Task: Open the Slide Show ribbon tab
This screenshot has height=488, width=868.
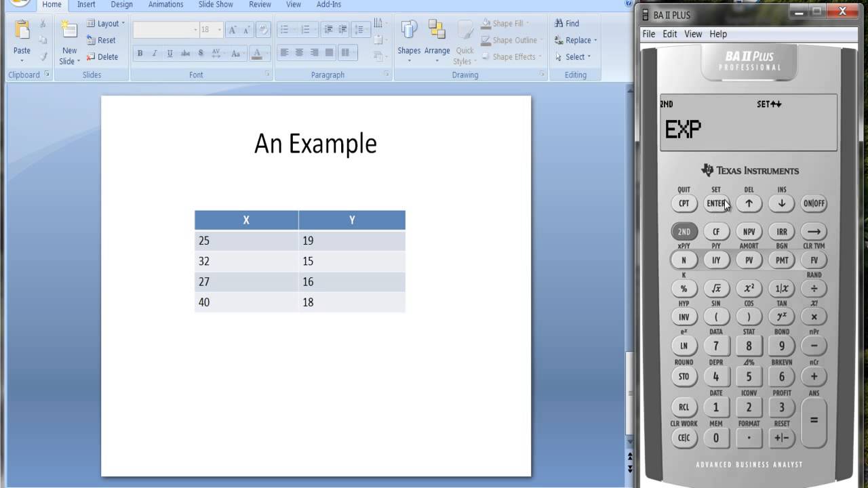Action: tap(216, 5)
